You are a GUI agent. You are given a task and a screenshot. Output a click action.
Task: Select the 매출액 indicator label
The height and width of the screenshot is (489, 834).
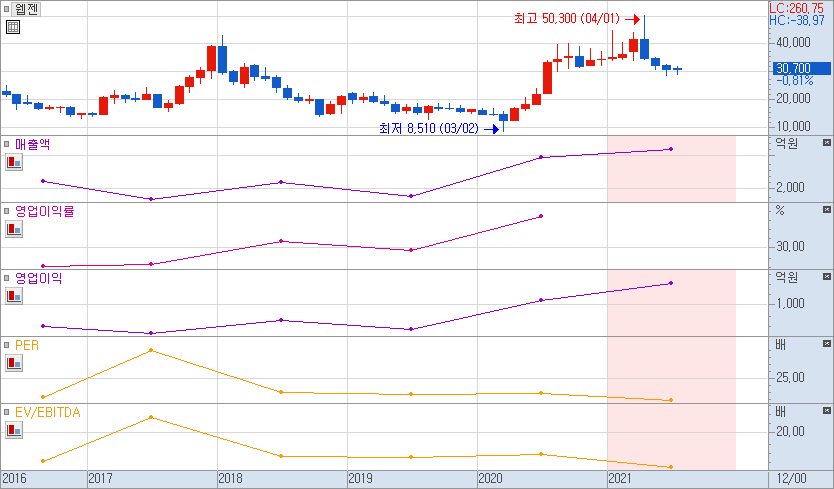[32, 144]
